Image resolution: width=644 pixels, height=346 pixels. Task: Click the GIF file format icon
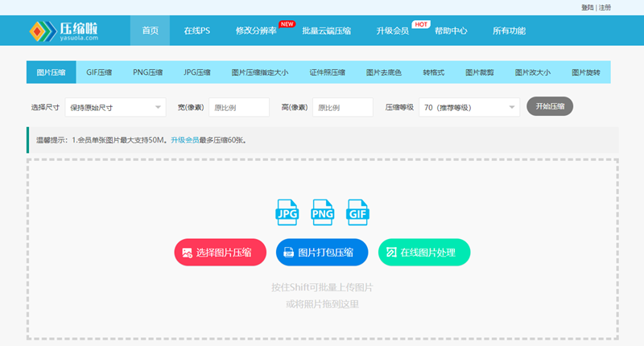click(x=357, y=212)
